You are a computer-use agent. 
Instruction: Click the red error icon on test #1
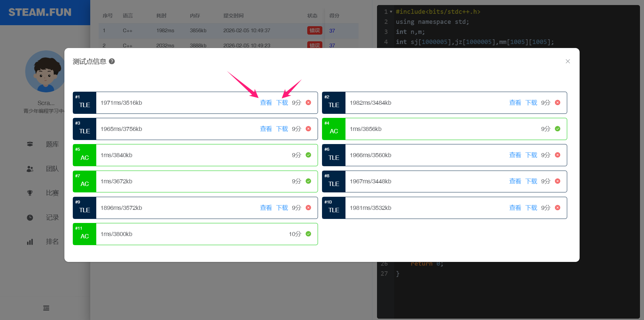point(309,103)
